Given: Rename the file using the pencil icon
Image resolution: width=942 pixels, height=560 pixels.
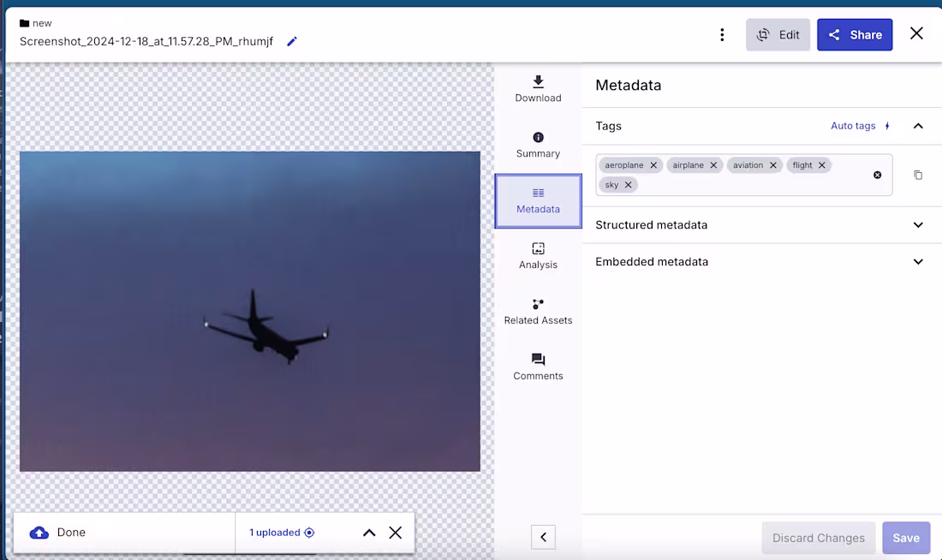Looking at the screenshot, I should pyautogui.click(x=291, y=40).
